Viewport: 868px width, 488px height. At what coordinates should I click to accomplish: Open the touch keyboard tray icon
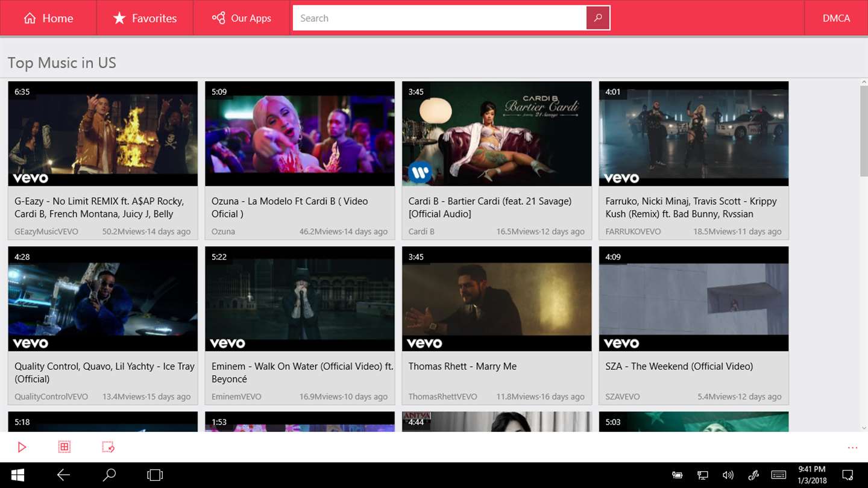click(x=778, y=475)
